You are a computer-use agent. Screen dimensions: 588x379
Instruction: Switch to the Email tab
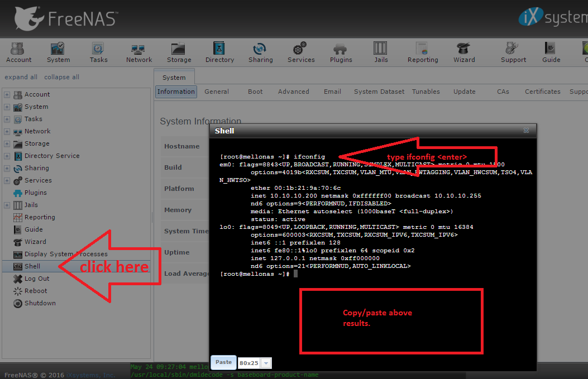[332, 92]
